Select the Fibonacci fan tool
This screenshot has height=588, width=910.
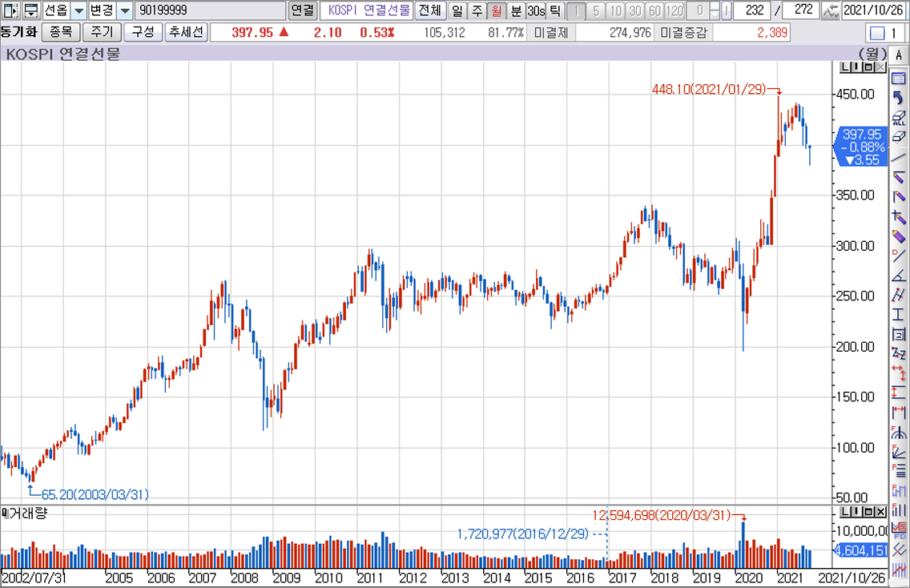[899, 452]
